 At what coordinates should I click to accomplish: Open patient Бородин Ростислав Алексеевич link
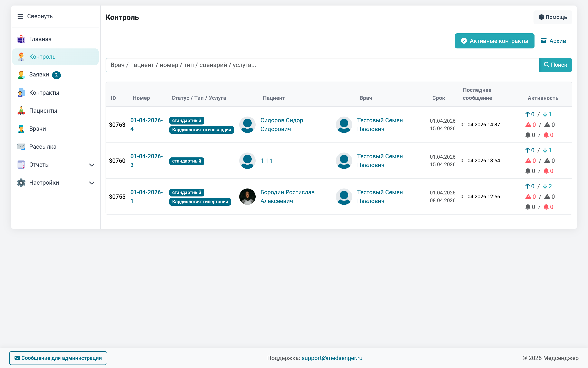(287, 197)
